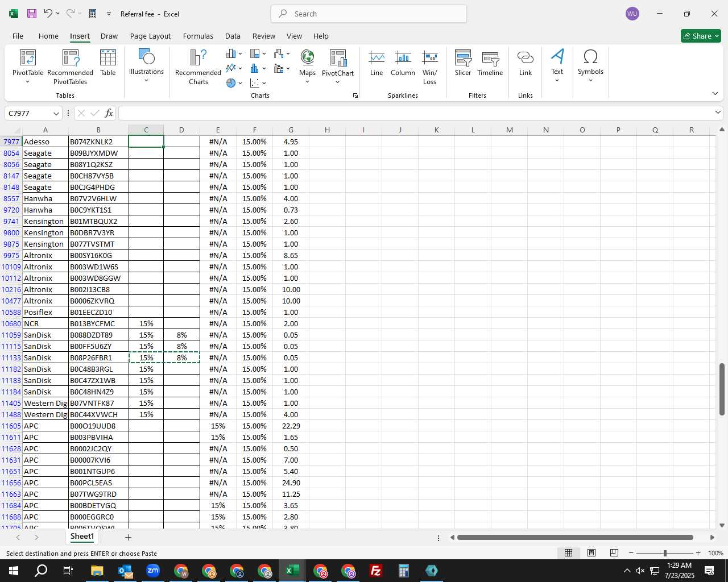Add a new sheet with plus button
This screenshot has height=582, width=728.
pos(128,537)
